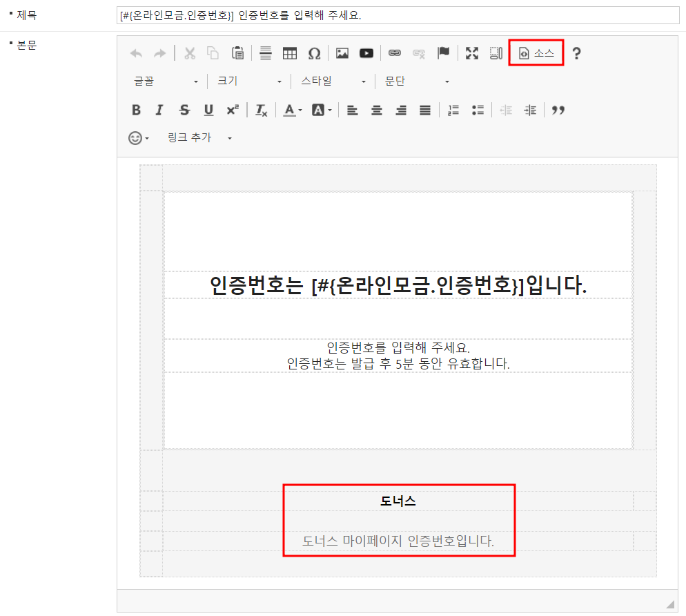Toggle underline formatting
This screenshot has width=686, height=616.
pyautogui.click(x=208, y=110)
